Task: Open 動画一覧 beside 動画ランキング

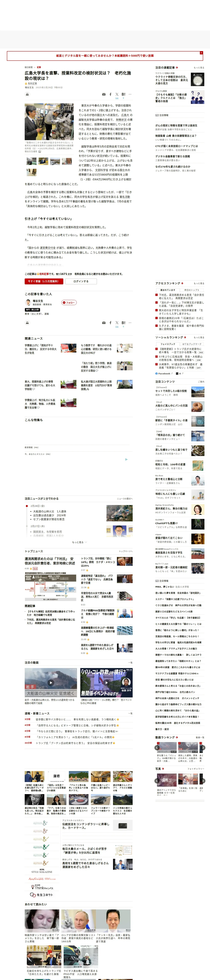Action: tap(200, 737)
